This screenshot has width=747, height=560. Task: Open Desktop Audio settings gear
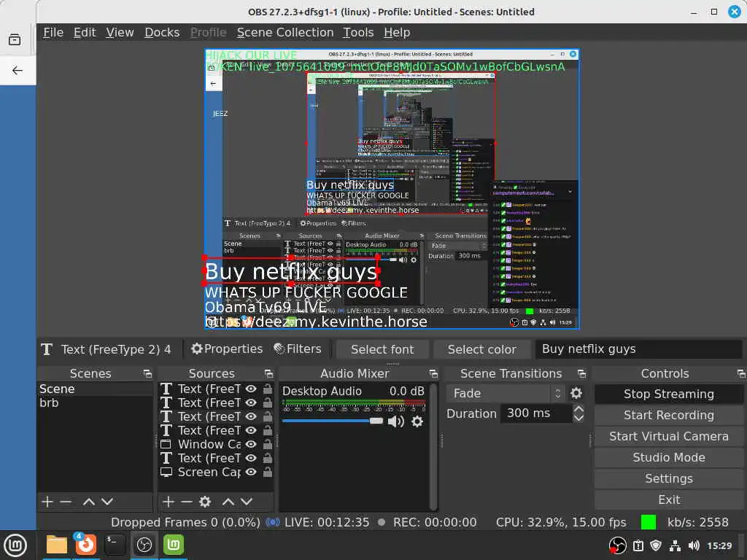pos(417,421)
